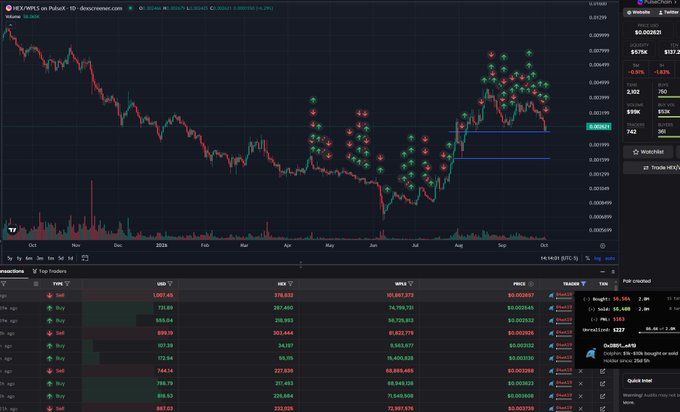The image size is (680, 412).
Task: Click the HEX/WPLS on PulseX chart title
Action: point(68,8)
